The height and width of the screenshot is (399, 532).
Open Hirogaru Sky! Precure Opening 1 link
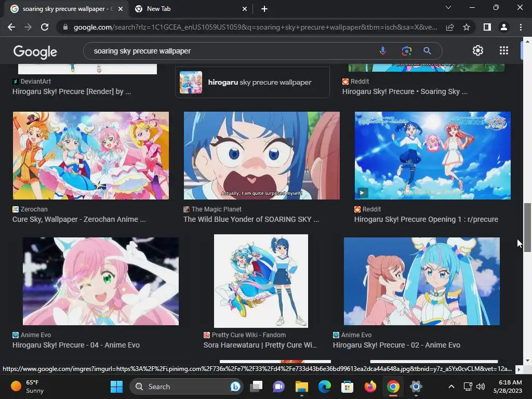click(x=426, y=219)
